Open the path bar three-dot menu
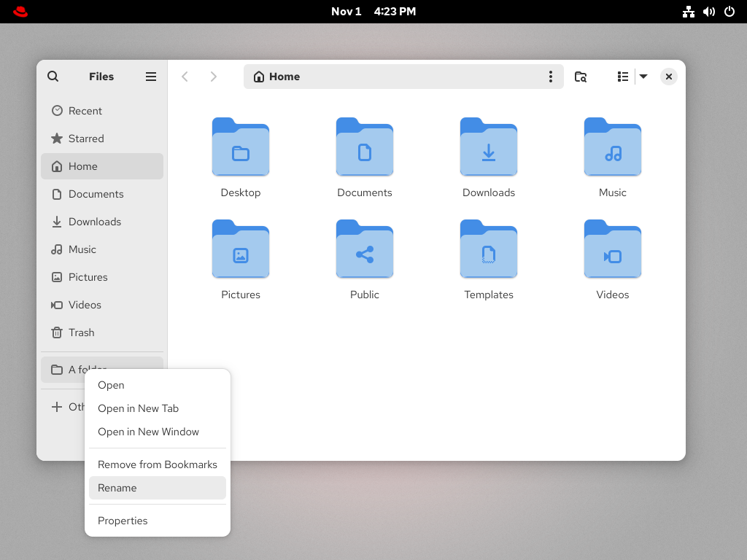This screenshot has height=560, width=747. pos(550,77)
